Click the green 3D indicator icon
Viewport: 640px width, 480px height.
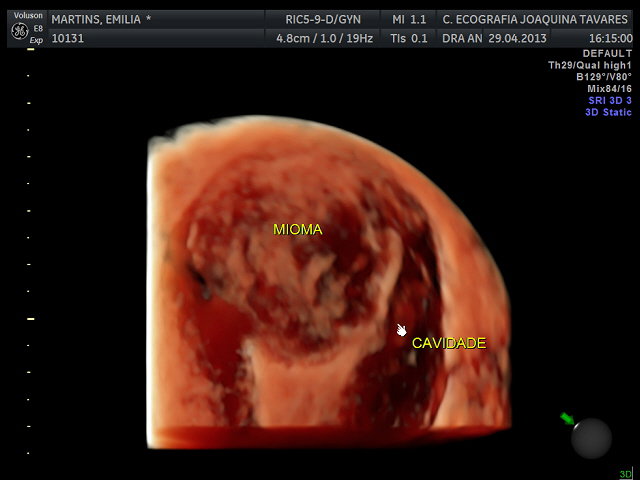[x=625, y=474]
